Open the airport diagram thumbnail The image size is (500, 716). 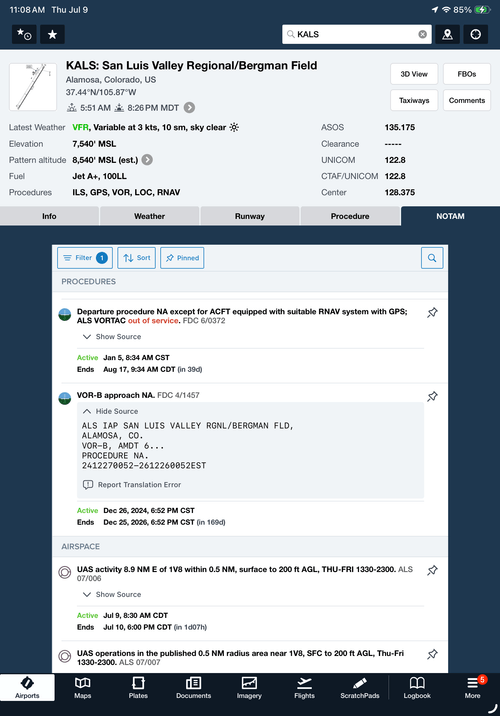tap(33, 87)
